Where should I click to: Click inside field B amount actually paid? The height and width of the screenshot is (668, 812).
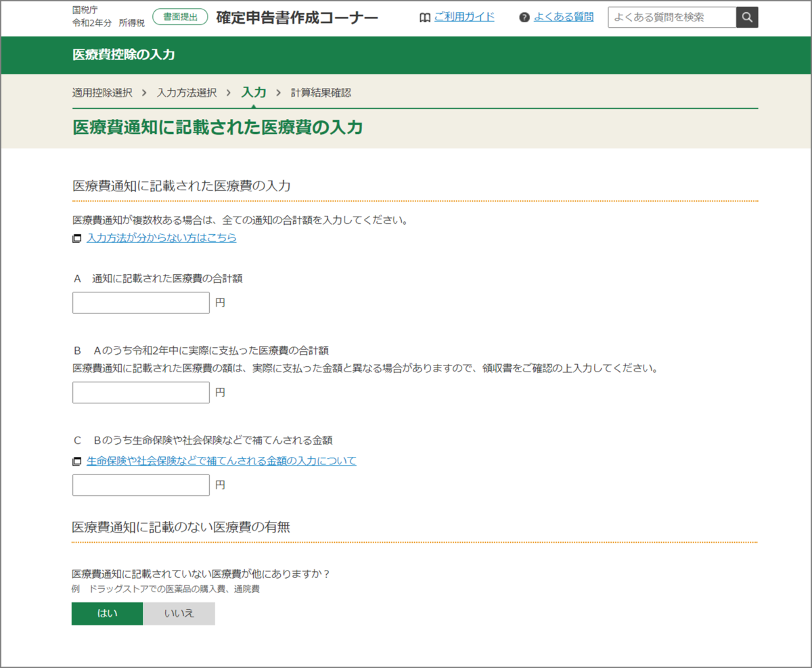pos(140,393)
